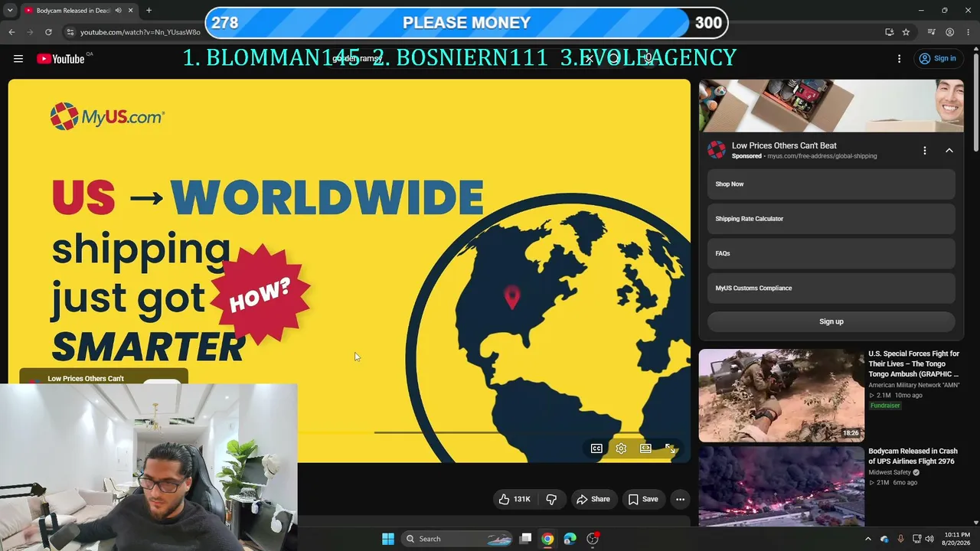Open the Shipping Rate Calculator link
The height and width of the screenshot is (551, 980).
click(x=831, y=219)
